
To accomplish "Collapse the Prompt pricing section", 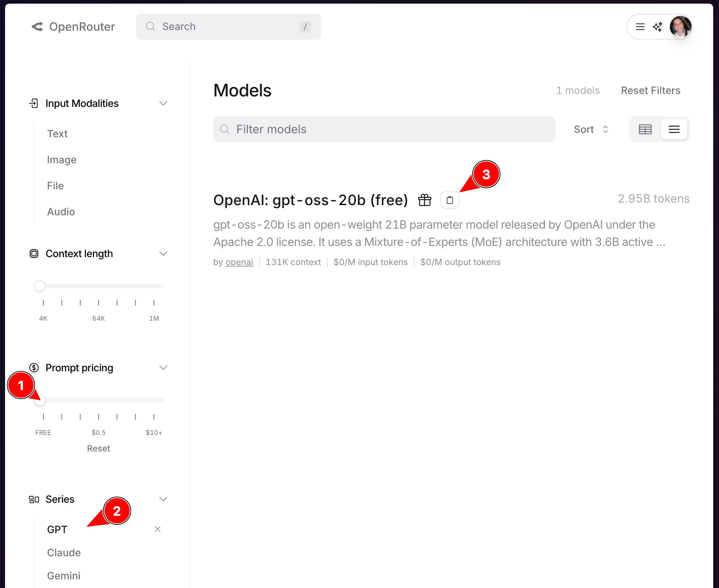I will coord(163,368).
